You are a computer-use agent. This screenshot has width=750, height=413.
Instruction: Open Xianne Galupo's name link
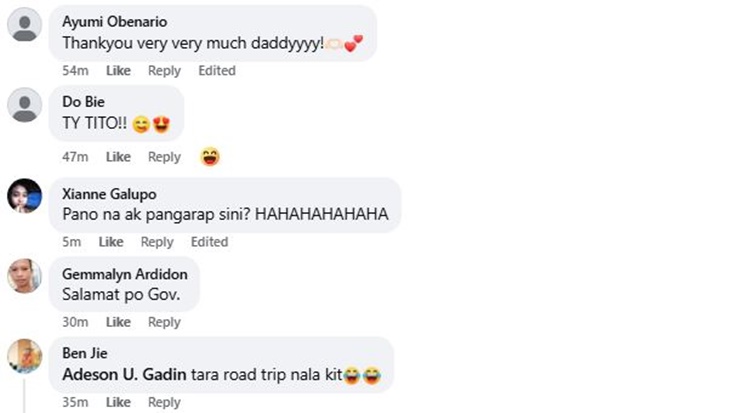point(109,194)
